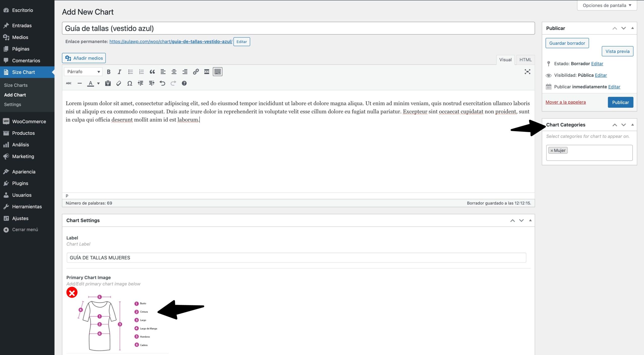Click the Italic formatting icon
The height and width of the screenshot is (355, 644).
pos(119,72)
